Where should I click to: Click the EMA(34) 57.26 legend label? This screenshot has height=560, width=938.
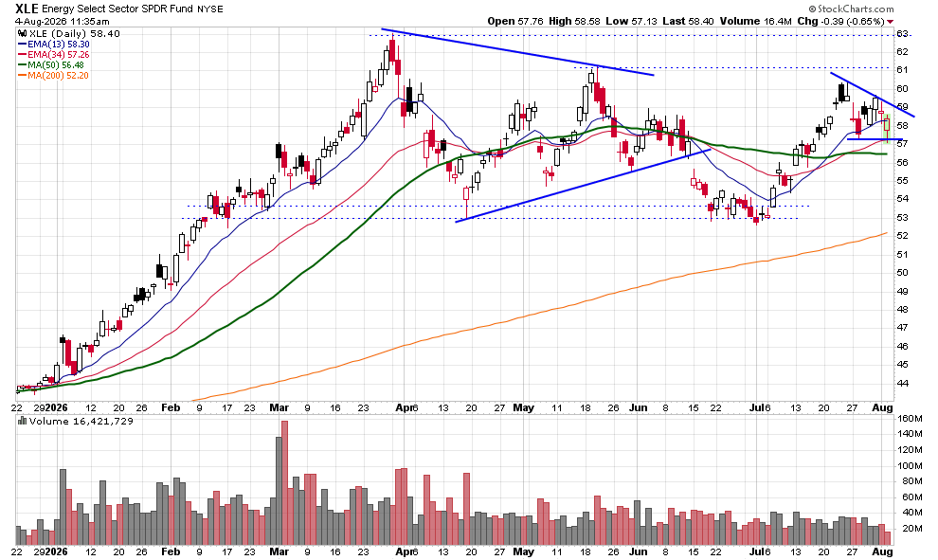point(59,54)
